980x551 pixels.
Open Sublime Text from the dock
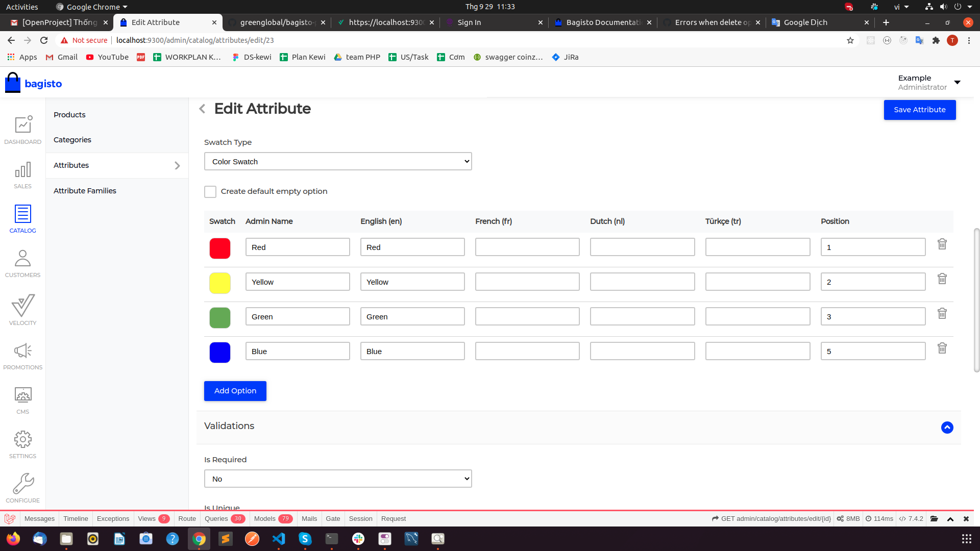[x=226, y=539]
